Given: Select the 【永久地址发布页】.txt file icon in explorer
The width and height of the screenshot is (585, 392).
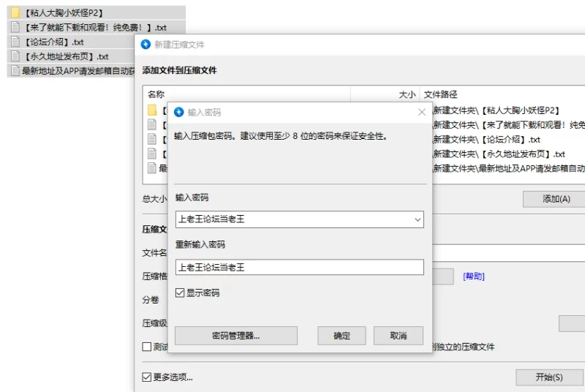Looking at the screenshot, I should (15, 56).
